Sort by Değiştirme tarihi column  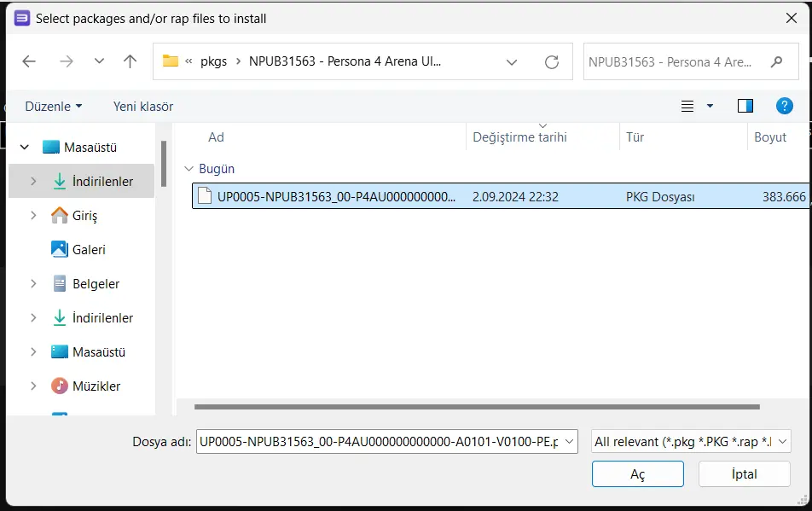click(x=519, y=137)
